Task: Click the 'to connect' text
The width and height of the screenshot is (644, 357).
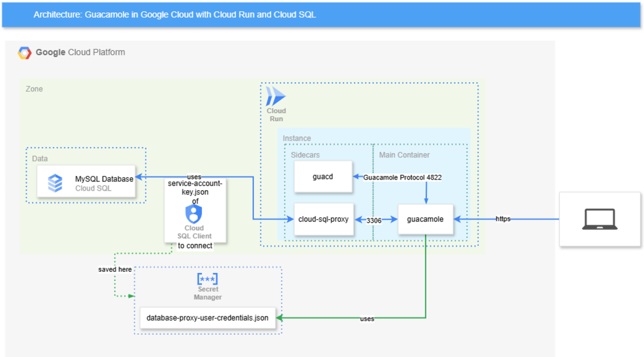Action: pos(195,246)
